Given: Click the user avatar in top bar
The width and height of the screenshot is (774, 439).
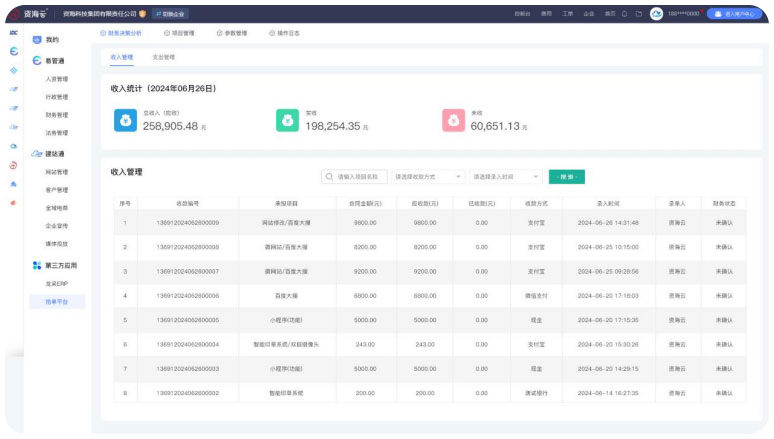Looking at the screenshot, I should [656, 14].
